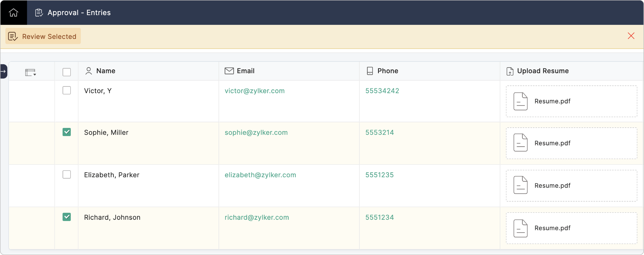Click the home icon in header

coord(13,13)
